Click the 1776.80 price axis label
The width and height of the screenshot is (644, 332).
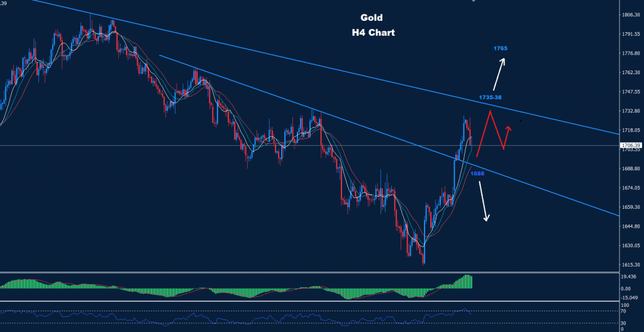631,53
